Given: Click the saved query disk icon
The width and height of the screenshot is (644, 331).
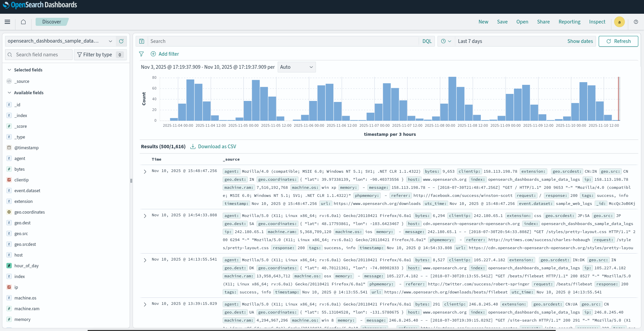Looking at the screenshot, I should [x=142, y=41].
